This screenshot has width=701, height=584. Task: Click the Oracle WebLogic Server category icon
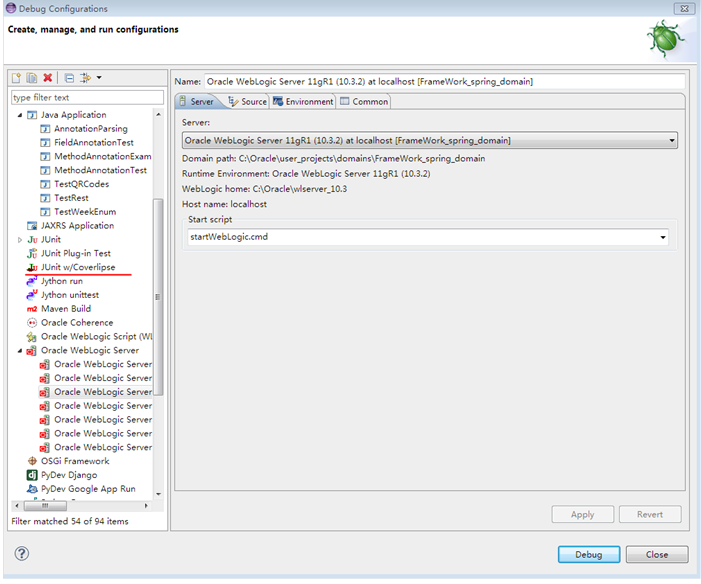click(31, 351)
